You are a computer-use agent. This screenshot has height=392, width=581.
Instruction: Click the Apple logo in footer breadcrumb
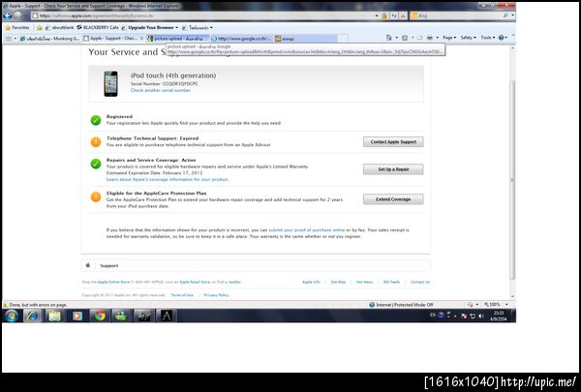88,265
